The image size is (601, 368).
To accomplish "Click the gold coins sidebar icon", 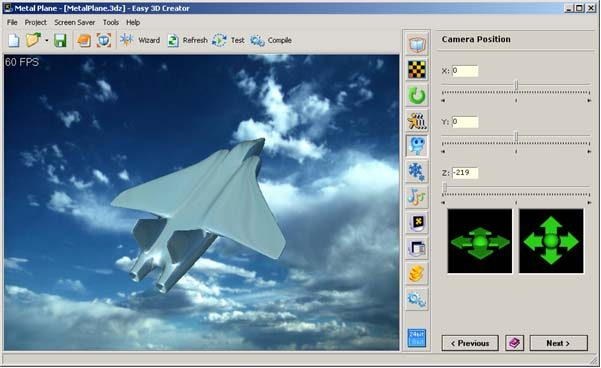I will (417, 274).
